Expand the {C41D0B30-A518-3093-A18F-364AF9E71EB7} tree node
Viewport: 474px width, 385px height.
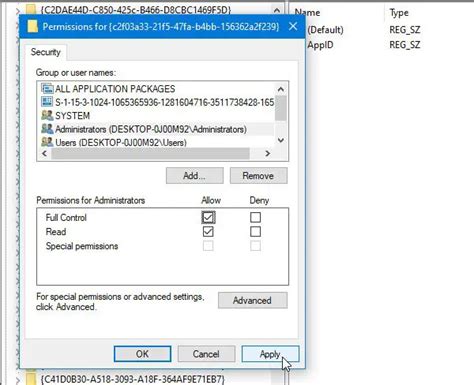[18, 380]
